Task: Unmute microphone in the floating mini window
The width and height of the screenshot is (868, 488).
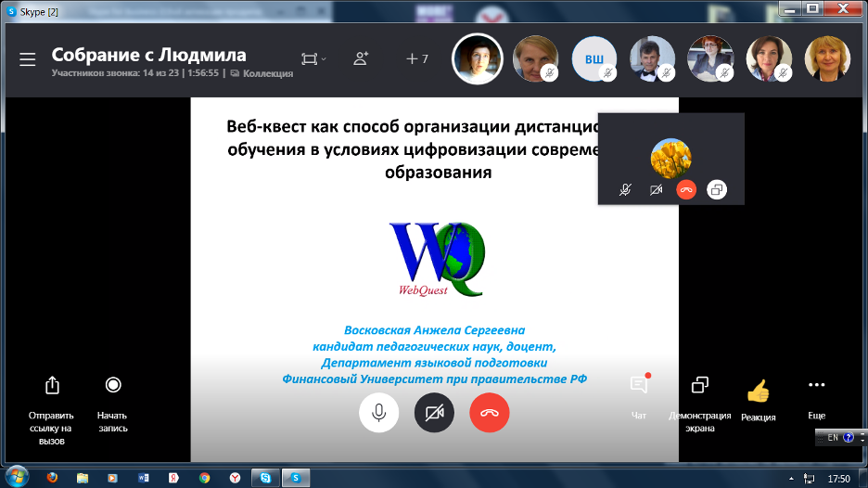Action: pyautogui.click(x=626, y=189)
